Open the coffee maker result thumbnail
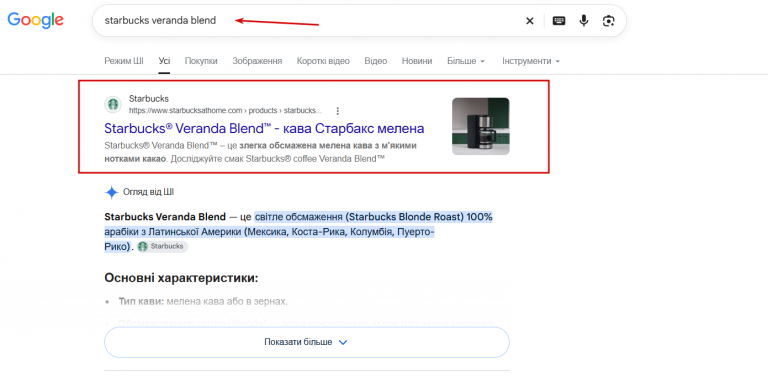Viewport: 768px width, 382px height. (x=480, y=126)
